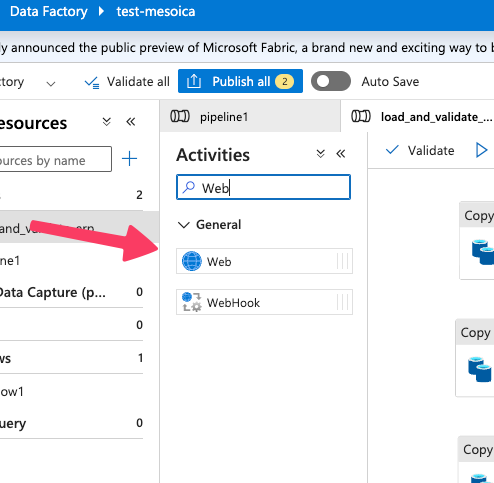Select the middle Copy activity on canvas
Image resolution: width=494 pixels, height=483 pixels.
tap(475, 358)
